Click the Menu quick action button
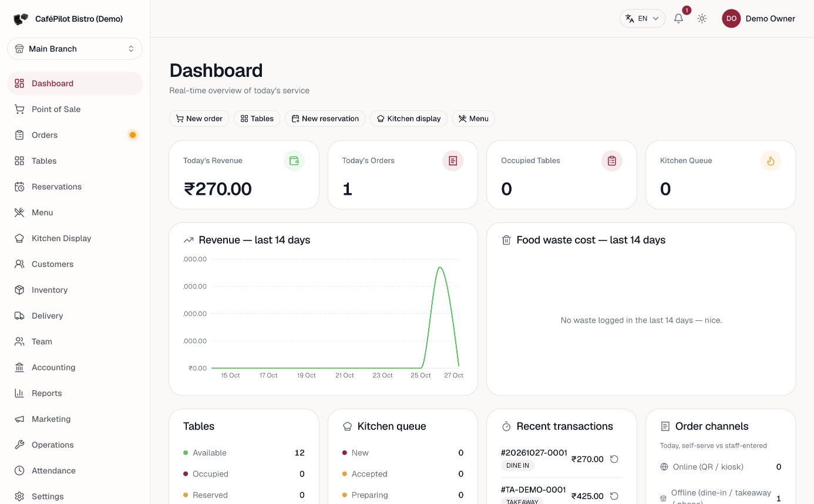The image size is (814, 504). [473, 119]
